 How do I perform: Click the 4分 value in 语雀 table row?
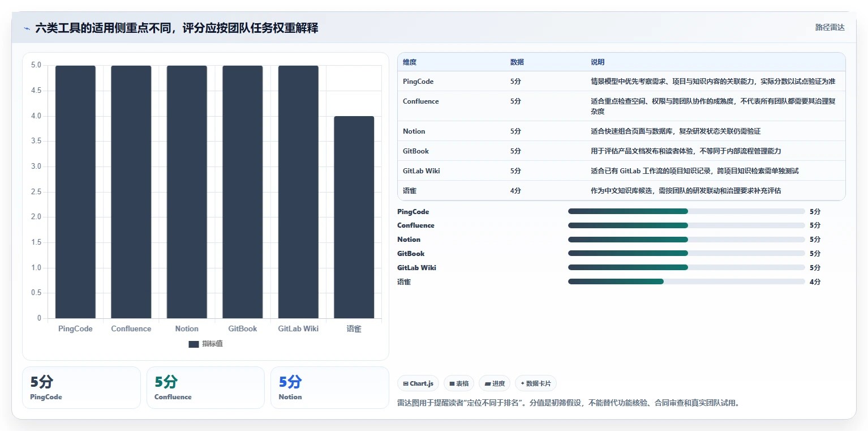pos(515,191)
